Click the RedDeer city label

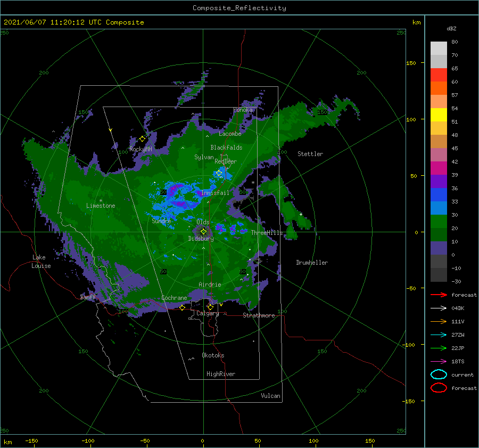click(226, 161)
